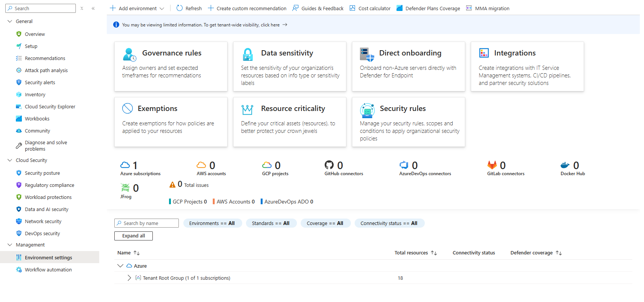Expand the Tenant Root Group row
This screenshot has height=302, width=644.
(129, 278)
